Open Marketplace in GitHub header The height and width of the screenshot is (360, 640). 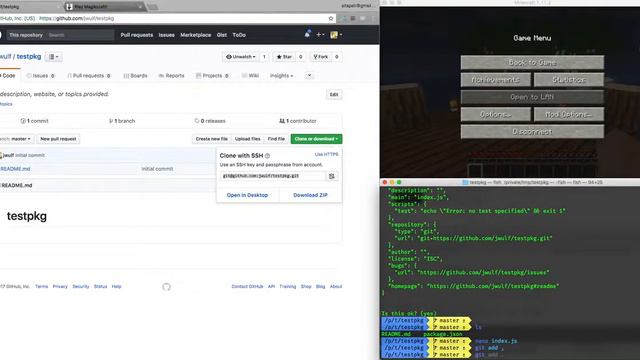(x=196, y=35)
